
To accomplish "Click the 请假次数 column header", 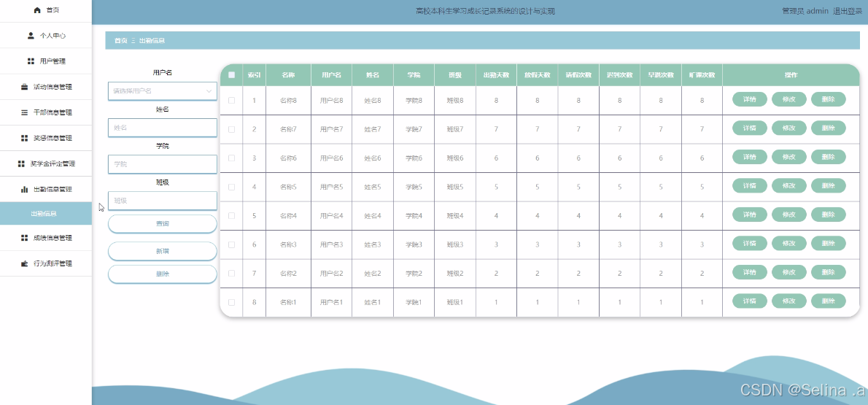I will click(x=578, y=74).
